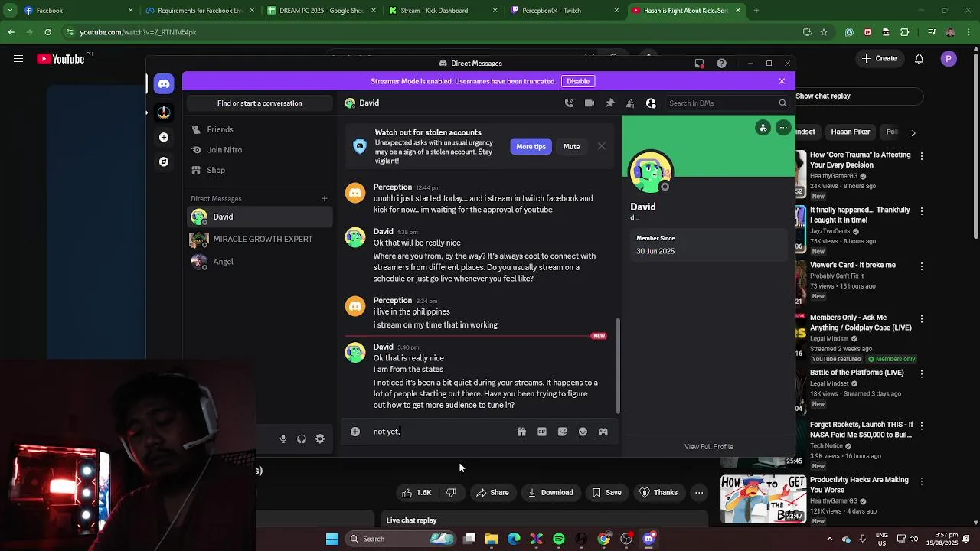Open the apps controller icon in message bar
Viewport: 980px width, 551px height.
coord(603,432)
